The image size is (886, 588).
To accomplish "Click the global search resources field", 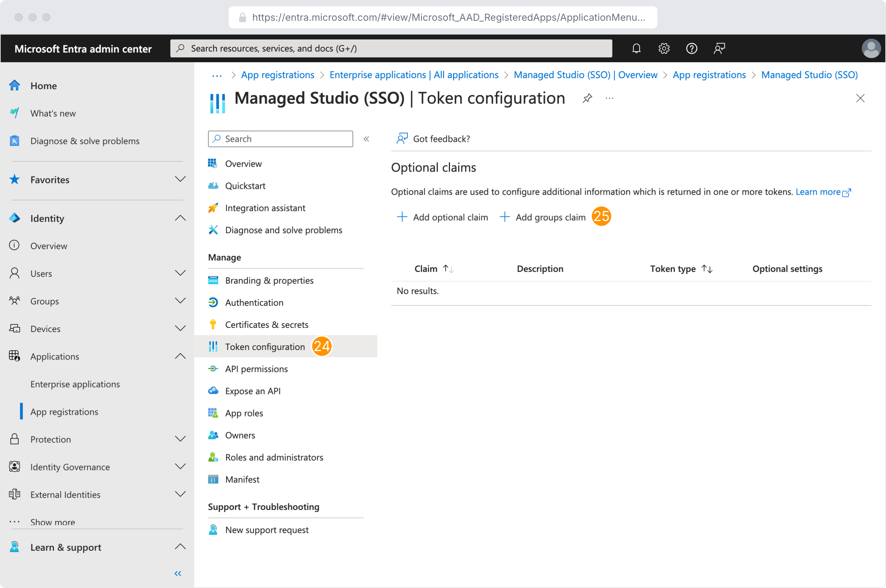I will click(x=391, y=48).
